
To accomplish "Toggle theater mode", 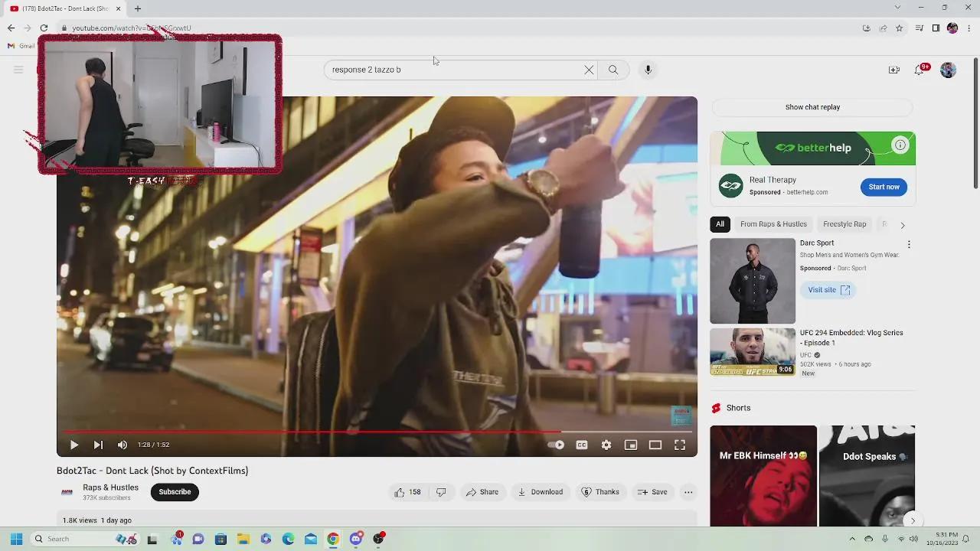I will (655, 445).
